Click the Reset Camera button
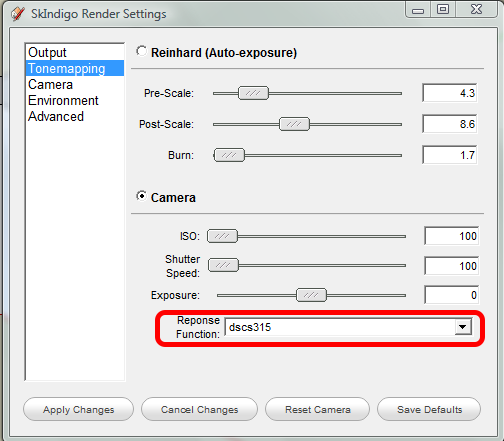 point(318,409)
